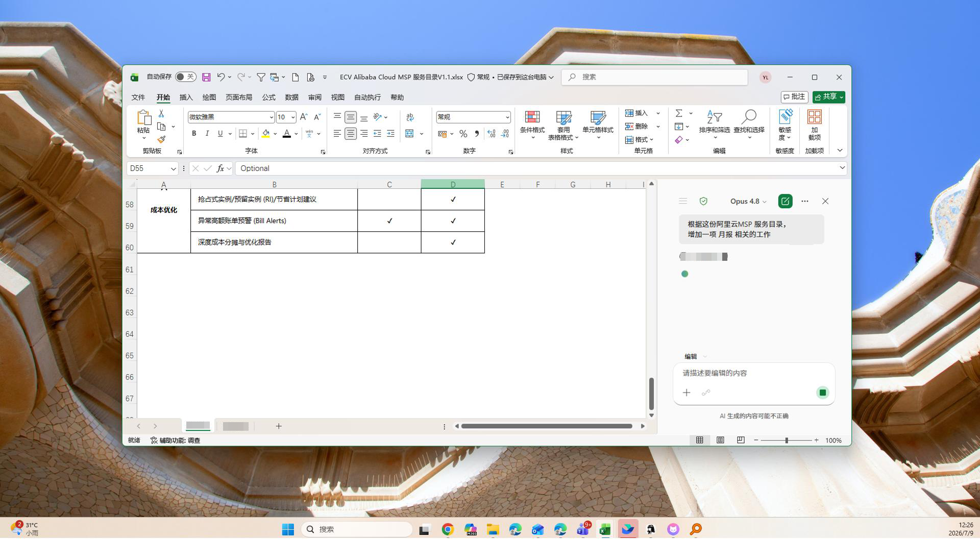The height and width of the screenshot is (540, 980).
Task: Switch to the 公式 tab
Action: coord(269,97)
